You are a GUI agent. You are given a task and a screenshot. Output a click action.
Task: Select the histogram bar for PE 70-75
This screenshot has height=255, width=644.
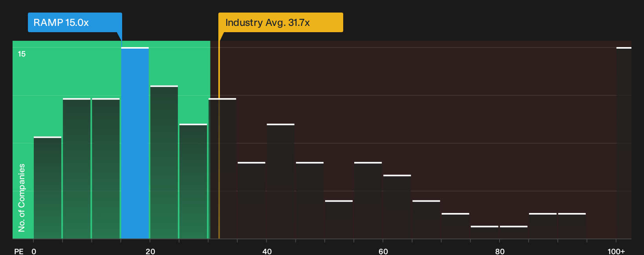(456, 226)
